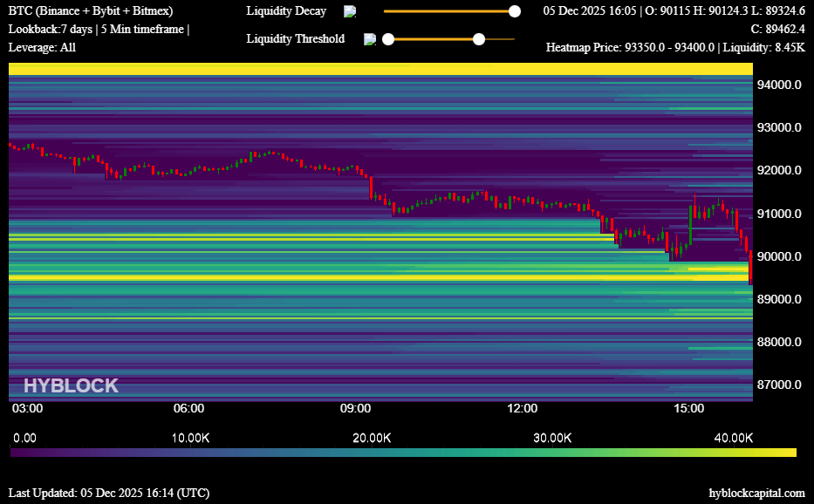Select the 09:00 time axis label
814x504 pixels.
tap(355, 408)
